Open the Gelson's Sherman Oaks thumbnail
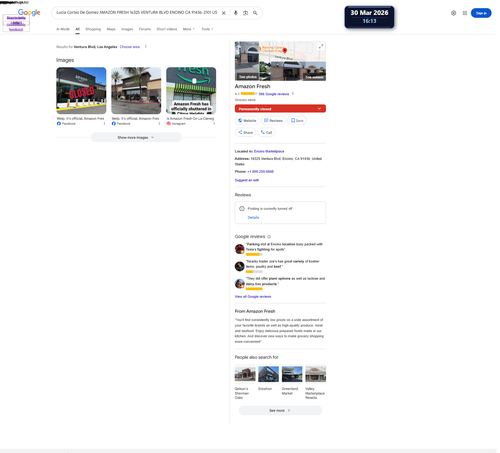500x453 pixels. click(x=245, y=374)
